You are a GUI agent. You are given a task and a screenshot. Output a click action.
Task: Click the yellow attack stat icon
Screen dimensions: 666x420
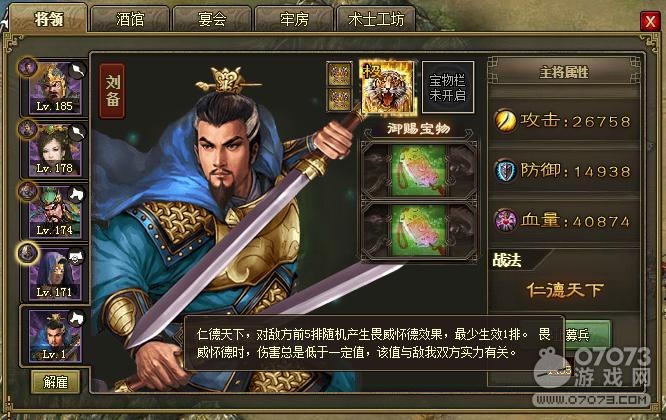coord(505,121)
